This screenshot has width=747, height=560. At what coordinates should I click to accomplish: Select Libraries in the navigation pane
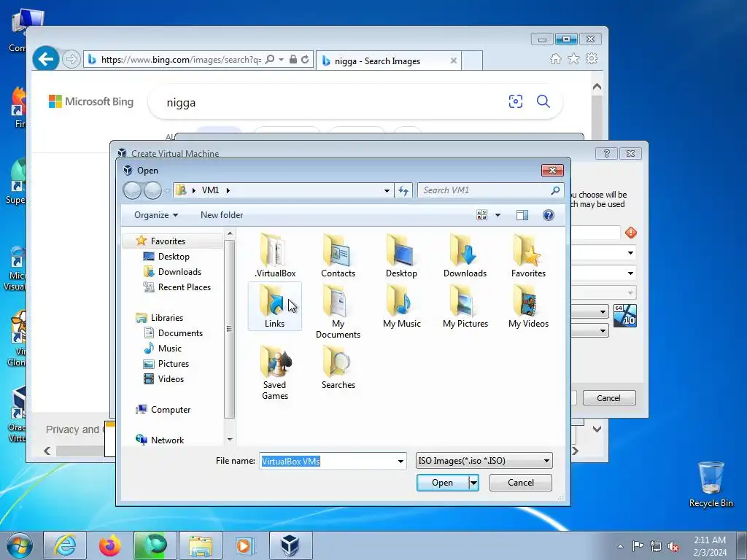[x=167, y=318]
